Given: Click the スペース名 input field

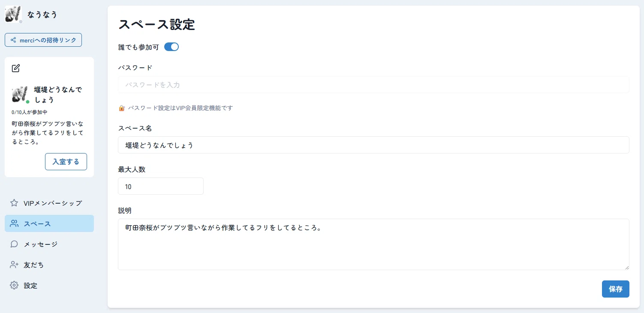Looking at the screenshot, I should [x=373, y=145].
